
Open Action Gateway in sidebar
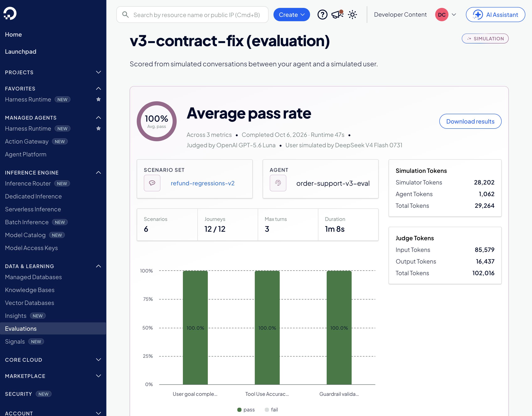[x=27, y=141]
